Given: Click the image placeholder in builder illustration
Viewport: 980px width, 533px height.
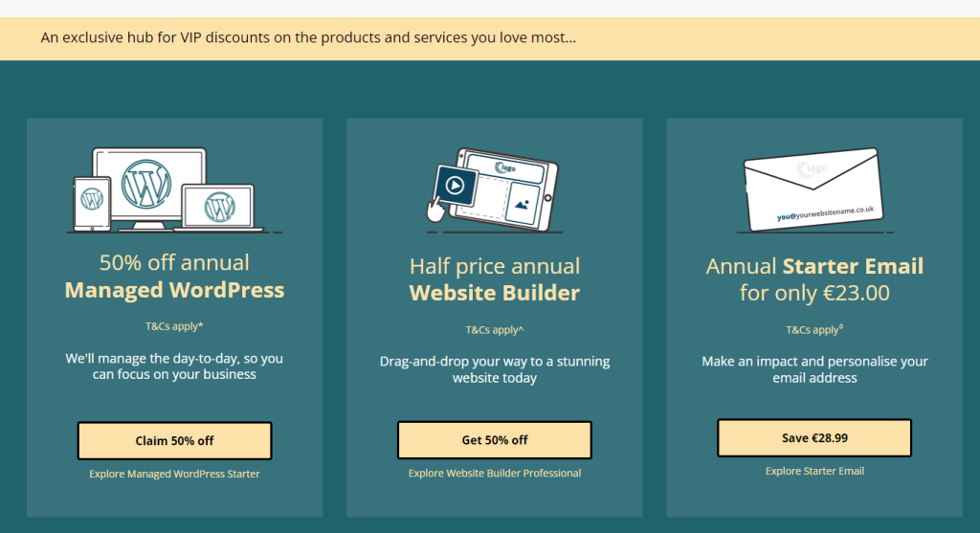Looking at the screenshot, I should pos(522,204).
